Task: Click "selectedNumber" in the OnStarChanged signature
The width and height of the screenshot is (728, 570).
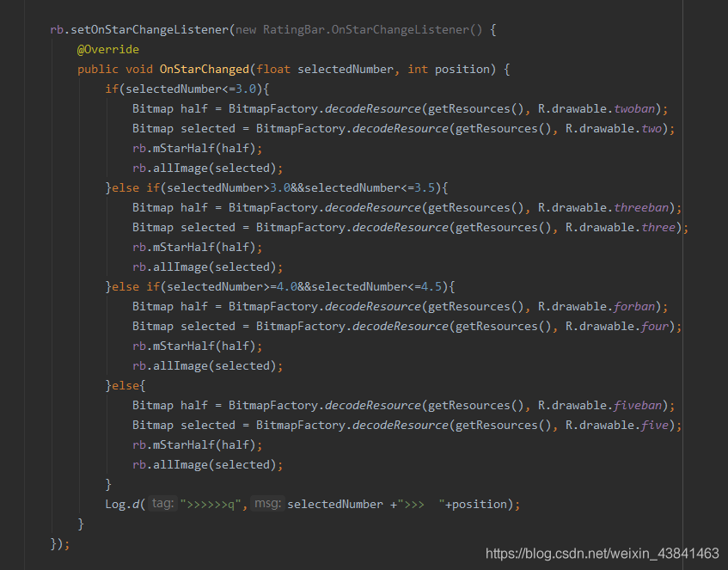Action: click(x=346, y=70)
